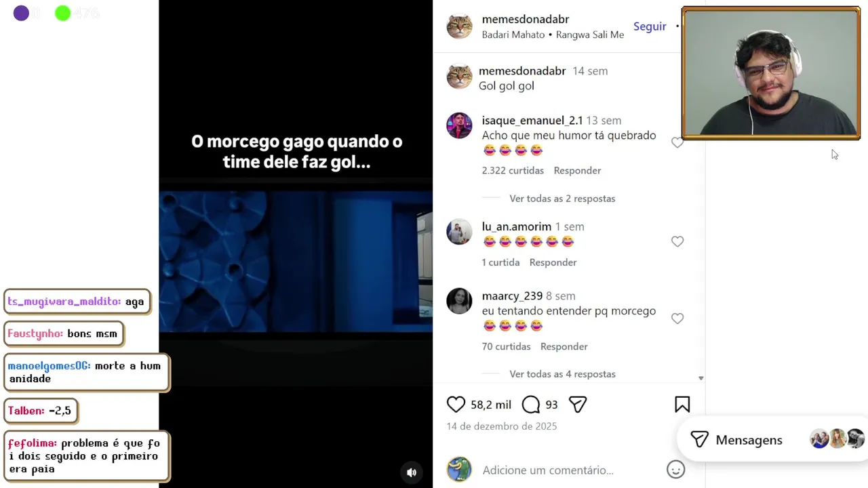Open memesdonadabr profile picture in the header
868x488 pixels.
pyautogui.click(x=459, y=26)
